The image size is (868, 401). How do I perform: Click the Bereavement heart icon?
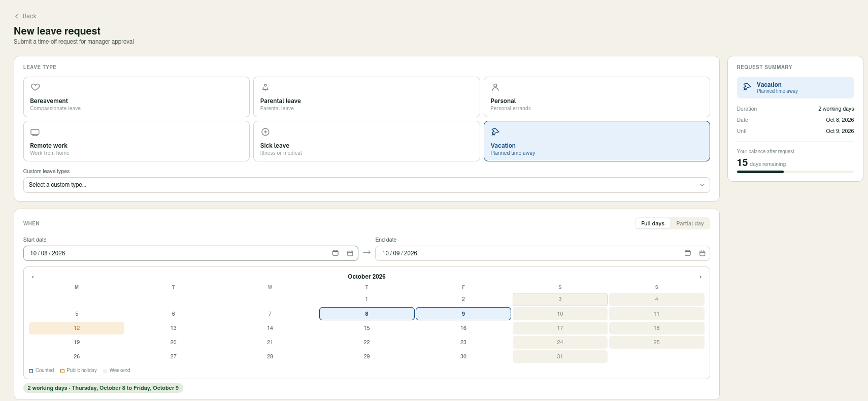pyautogui.click(x=35, y=87)
